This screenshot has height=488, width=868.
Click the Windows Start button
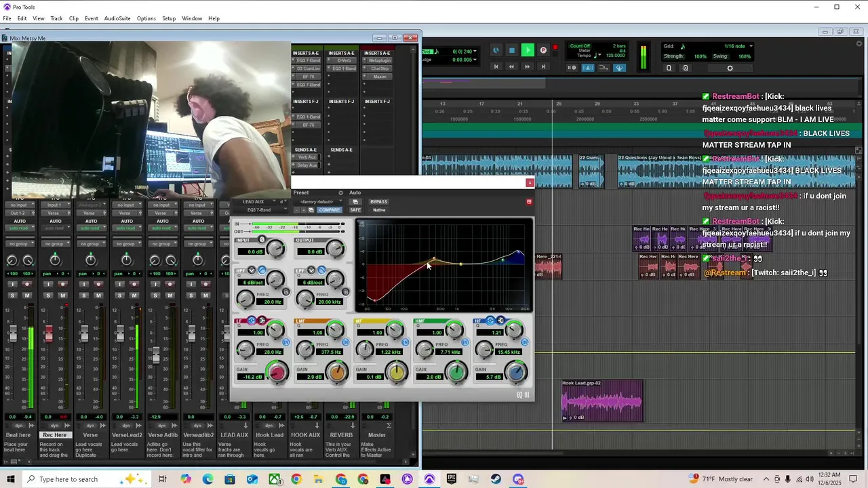pyautogui.click(x=10, y=479)
